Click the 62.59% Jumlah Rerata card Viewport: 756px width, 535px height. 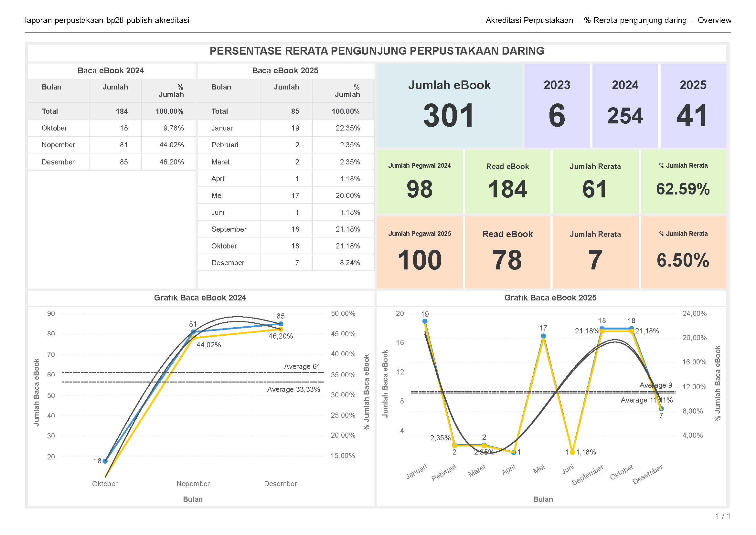pyautogui.click(x=683, y=182)
